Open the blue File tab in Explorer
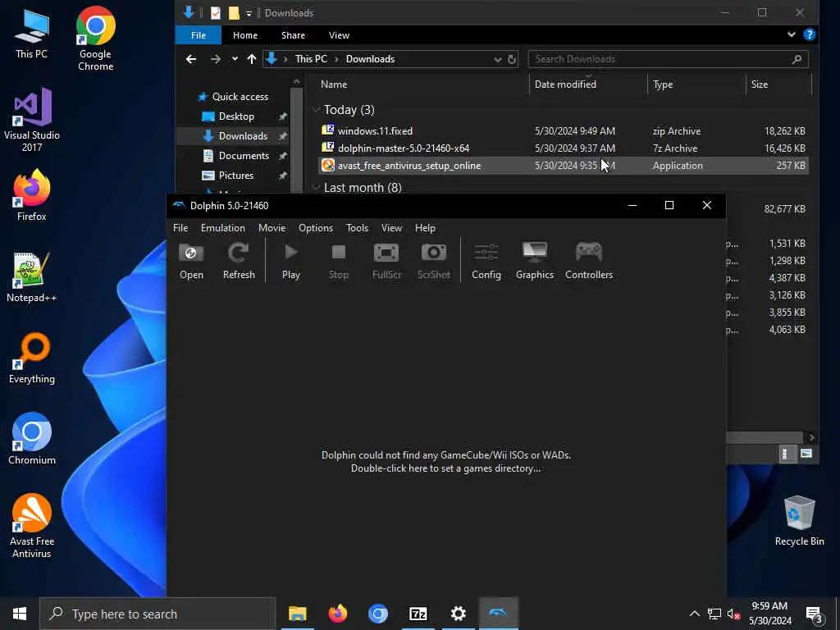The image size is (840, 630). [199, 35]
